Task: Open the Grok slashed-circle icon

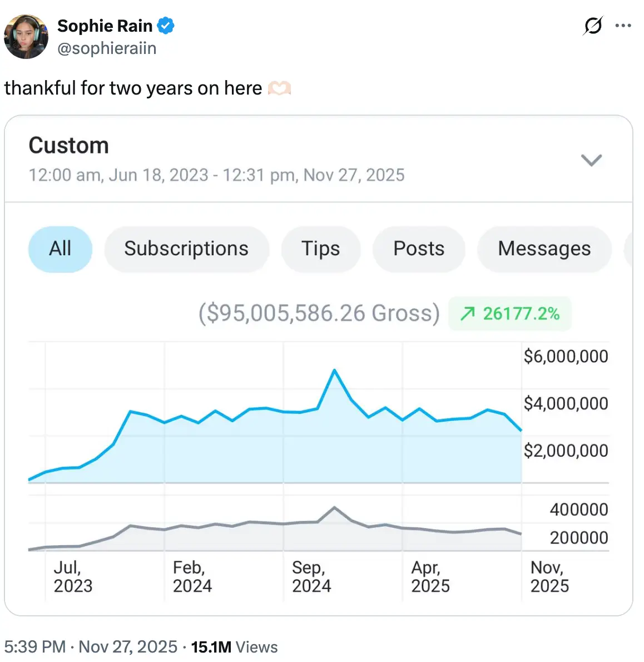Action: click(x=593, y=26)
